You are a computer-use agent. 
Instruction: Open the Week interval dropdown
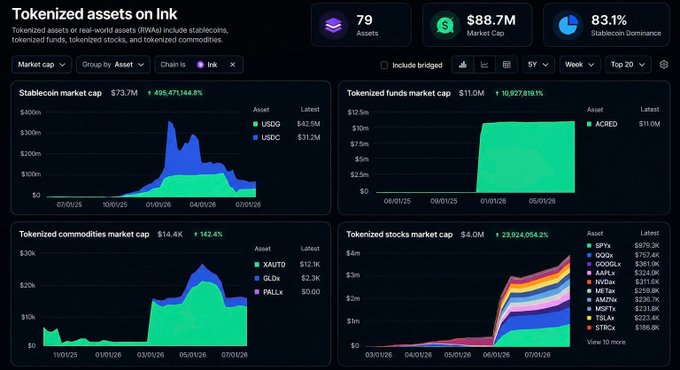[x=580, y=65]
